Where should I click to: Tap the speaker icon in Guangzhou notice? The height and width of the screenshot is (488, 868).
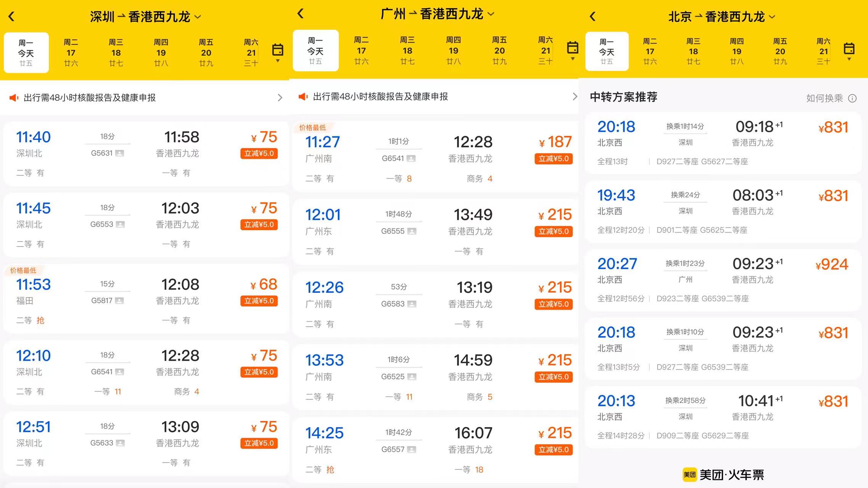[x=303, y=97]
